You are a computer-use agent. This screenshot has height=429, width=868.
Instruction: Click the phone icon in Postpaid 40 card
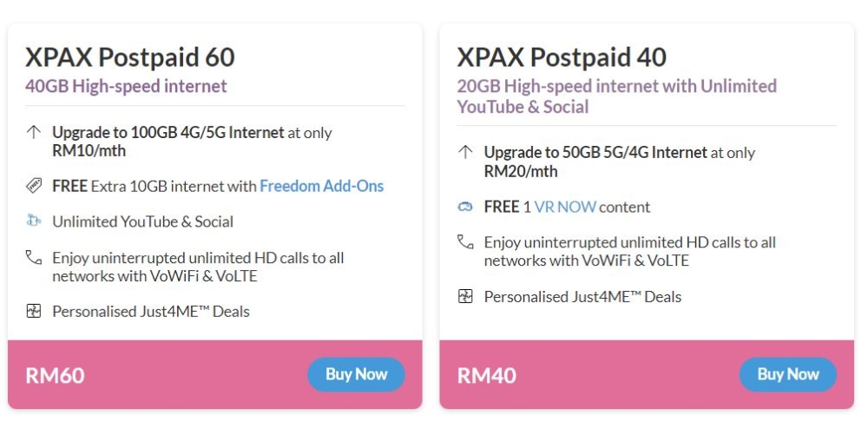click(465, 242)
